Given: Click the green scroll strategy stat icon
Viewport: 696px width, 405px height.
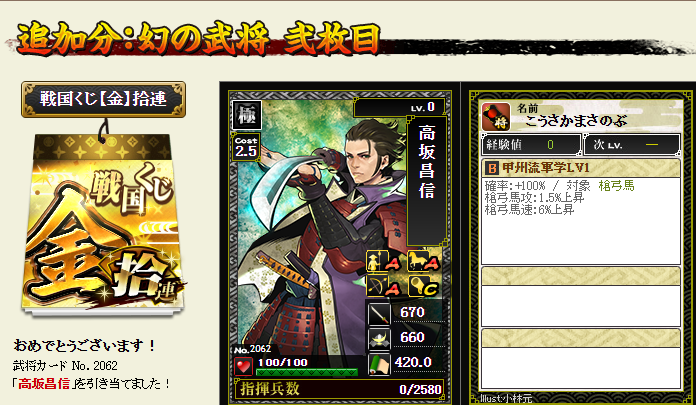Looking at the screenshot, I should click(x=379, y=364).
